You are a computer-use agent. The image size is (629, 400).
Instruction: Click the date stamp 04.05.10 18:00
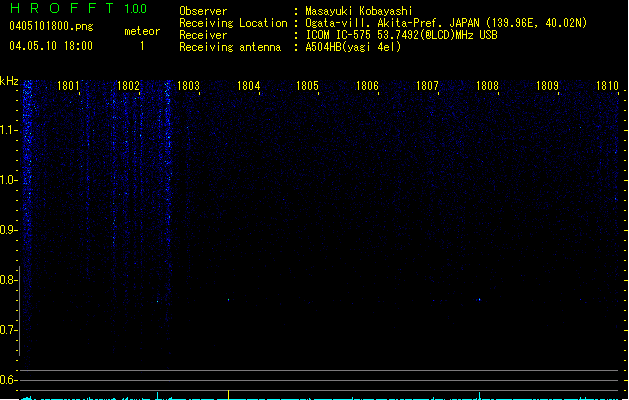tap(51, 46)
